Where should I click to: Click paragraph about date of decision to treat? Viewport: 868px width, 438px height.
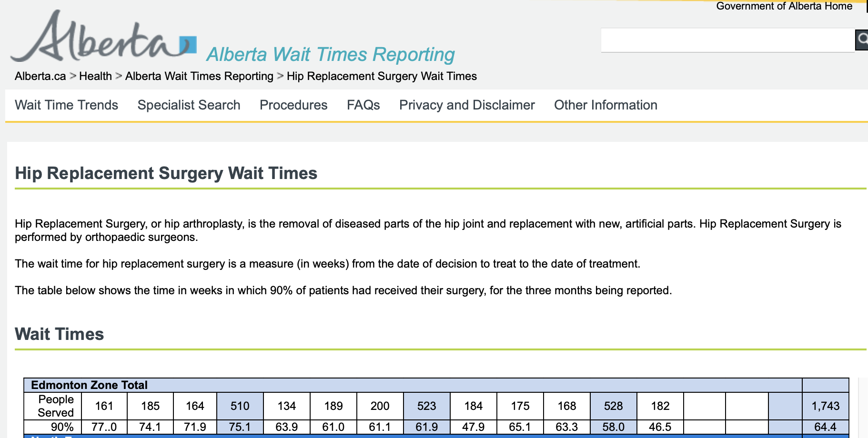click(327, 264)
